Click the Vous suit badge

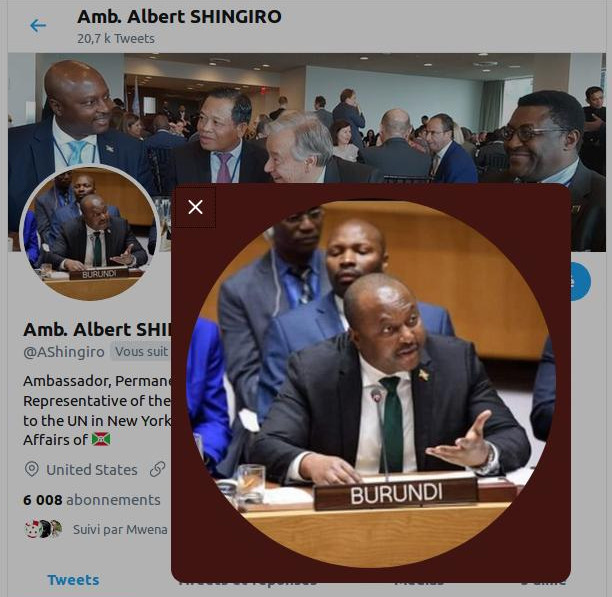(141, 352)
